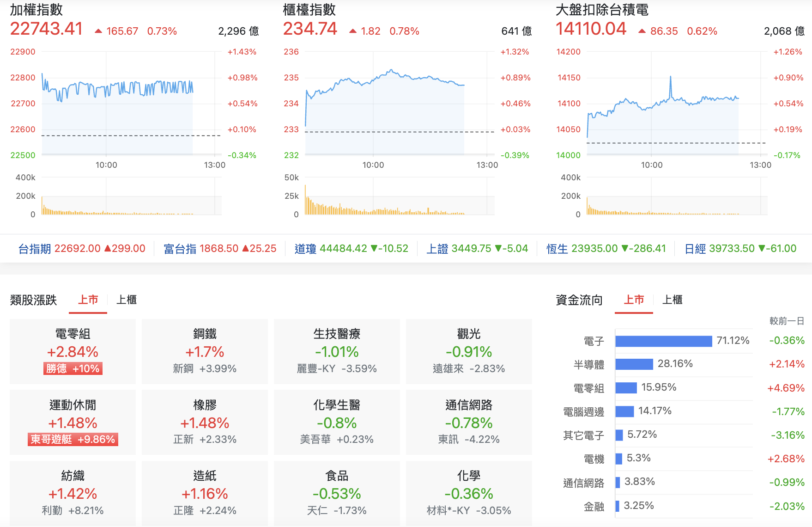This screenshot has height=527, width=812.
Task: Click 東哥遊艇 +9.86% highlighted stock badge
Action: pyautogui.click(x=73, y=439)
